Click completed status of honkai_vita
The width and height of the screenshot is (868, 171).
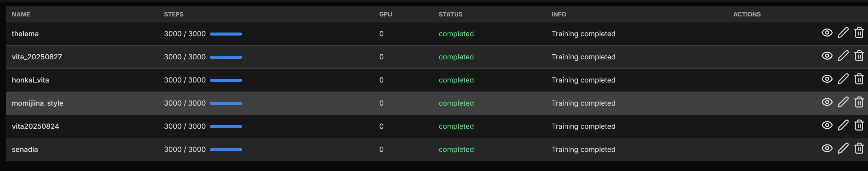coord(456,80)
